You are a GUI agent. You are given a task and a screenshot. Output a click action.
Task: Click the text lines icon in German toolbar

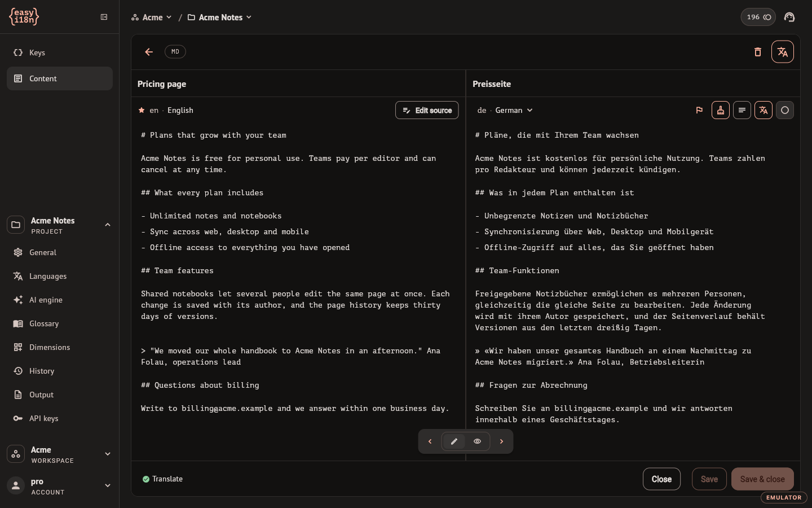click(742, 111)
